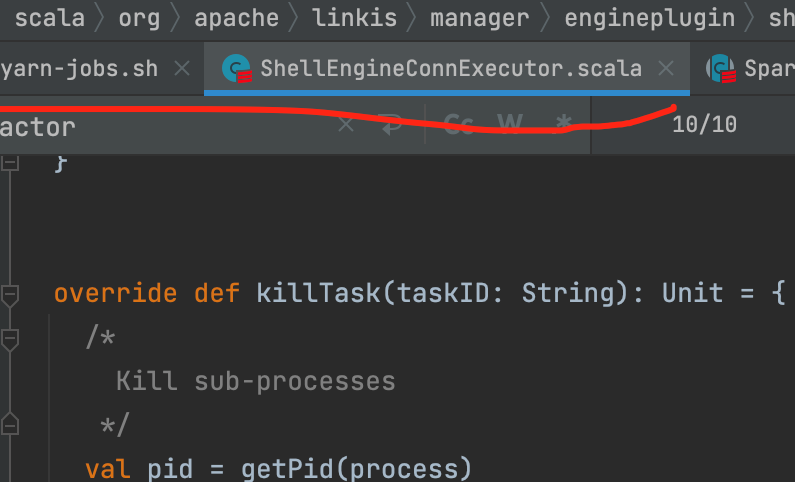Click fold marker at closing brace line

click(10, 164)
